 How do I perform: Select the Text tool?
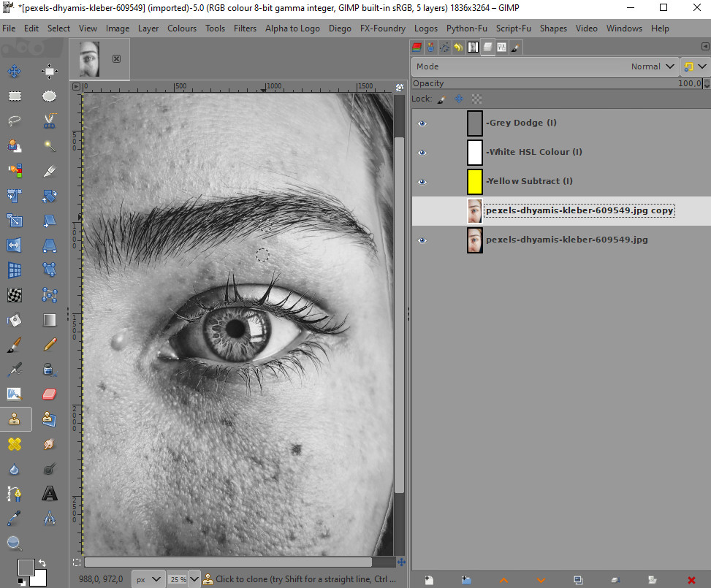50,494
